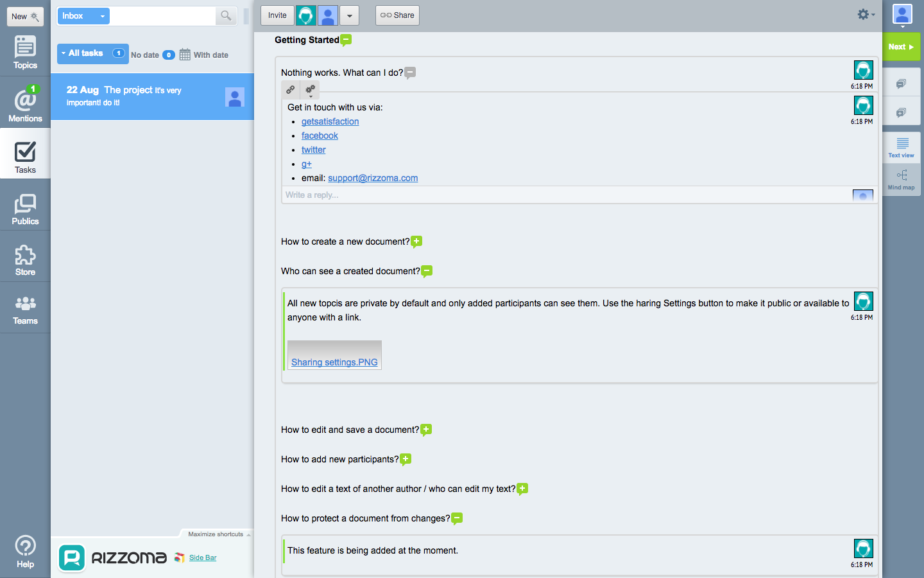
Task: Open the Help question mark icon
Action: (x=25, y=552)
